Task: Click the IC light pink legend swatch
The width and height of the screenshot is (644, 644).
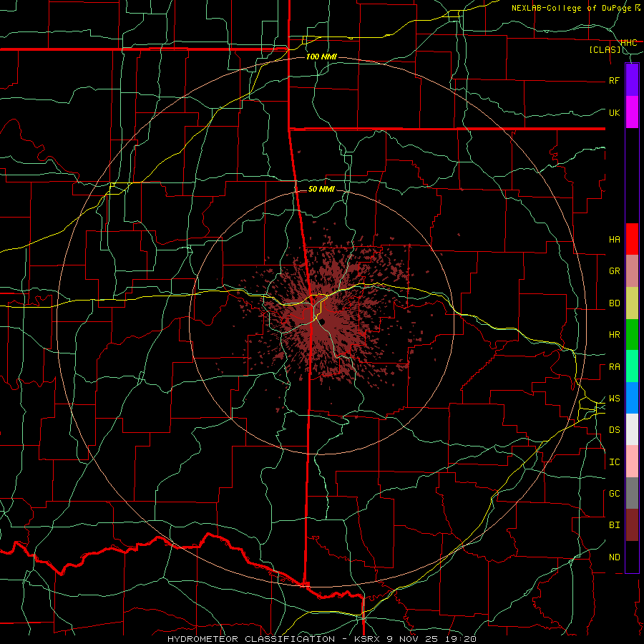Action: point(632,462)
